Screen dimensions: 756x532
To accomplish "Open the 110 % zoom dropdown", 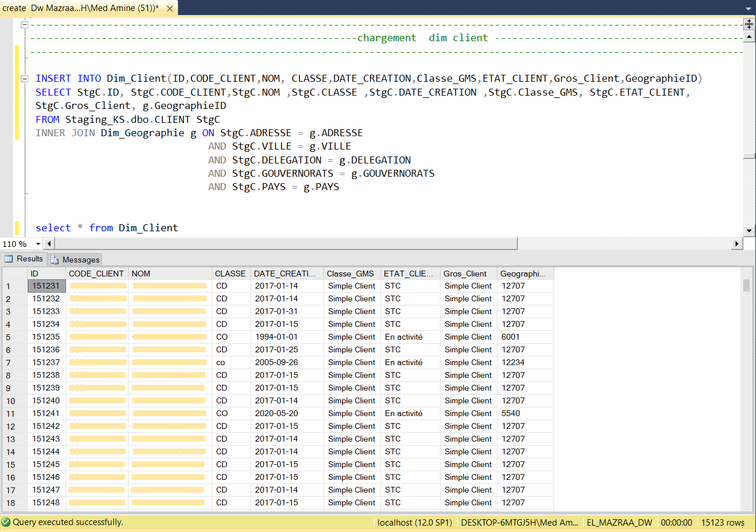I will 38,244.
